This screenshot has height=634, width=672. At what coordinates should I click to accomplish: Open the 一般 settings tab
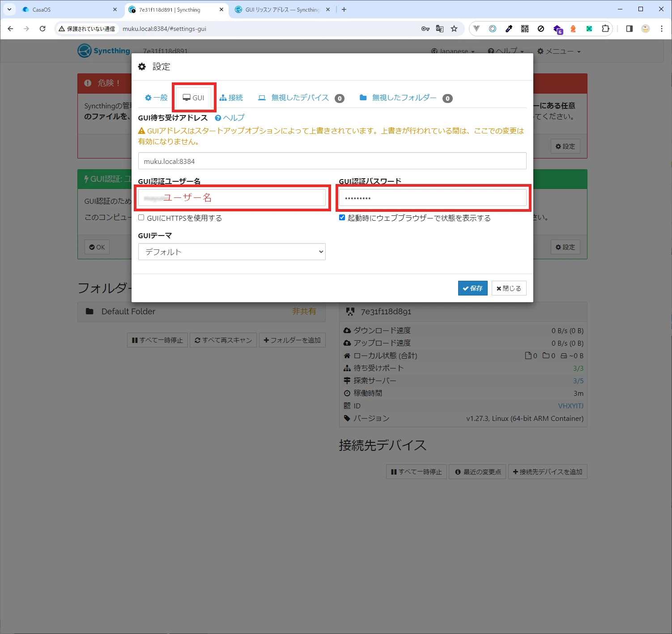tap(156, 98)
